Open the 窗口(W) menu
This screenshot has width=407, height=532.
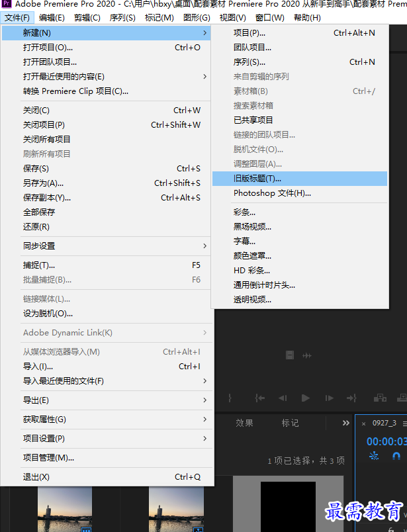point(269,17)
